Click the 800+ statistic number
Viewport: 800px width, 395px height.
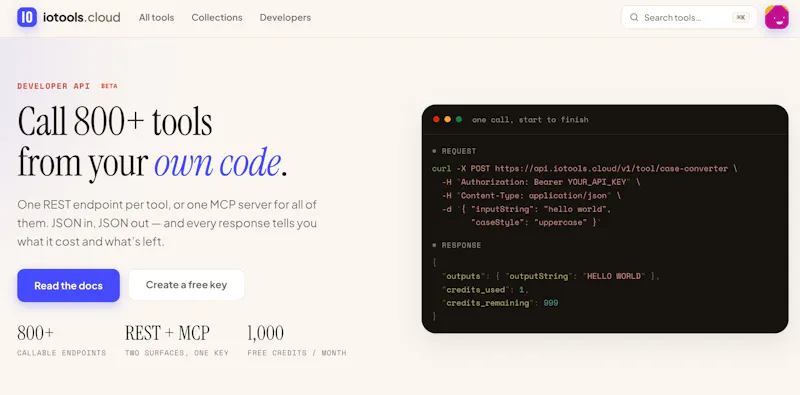tap(35, 333)
